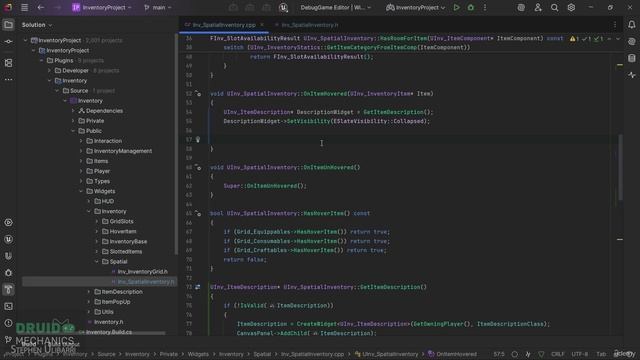Click the CRLF line separator indicator
Image resolution: width=640 pixels, height=360 pixels.
pyautogui.click(x=558, y=354)
